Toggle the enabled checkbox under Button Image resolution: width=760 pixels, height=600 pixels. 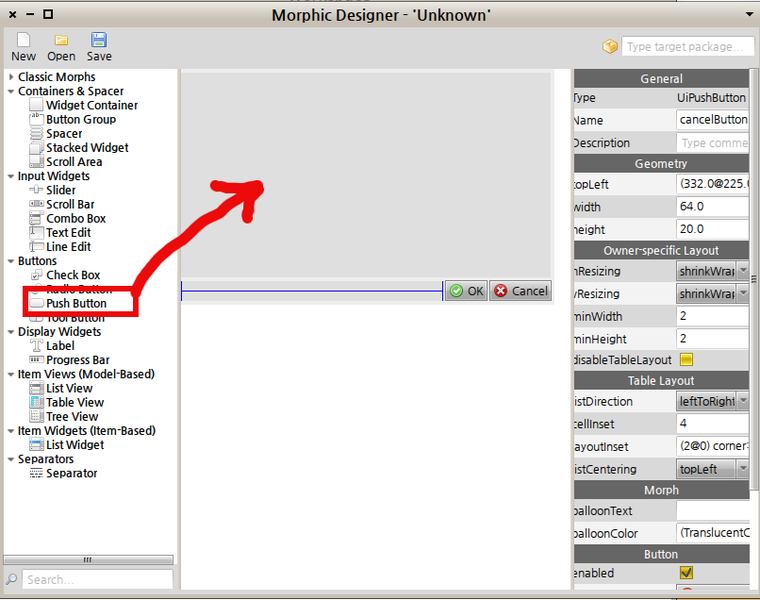[686, 573]
